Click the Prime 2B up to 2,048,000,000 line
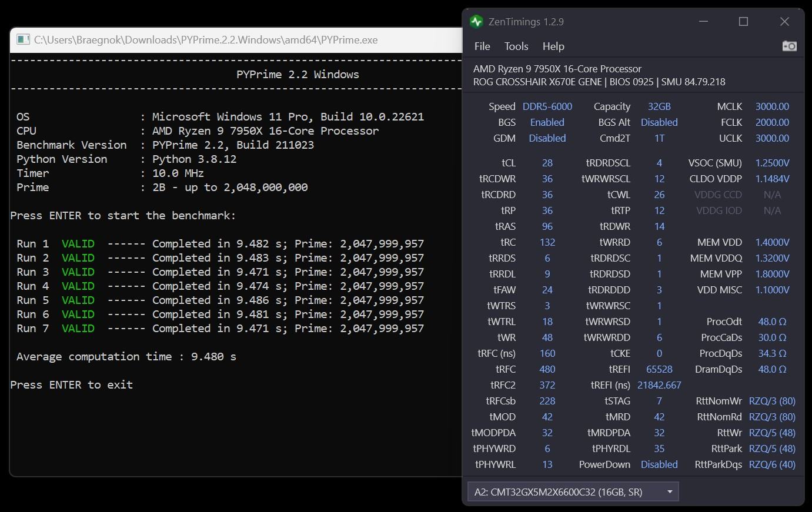This screenshot has width=812, height=512. pos(162,187)
